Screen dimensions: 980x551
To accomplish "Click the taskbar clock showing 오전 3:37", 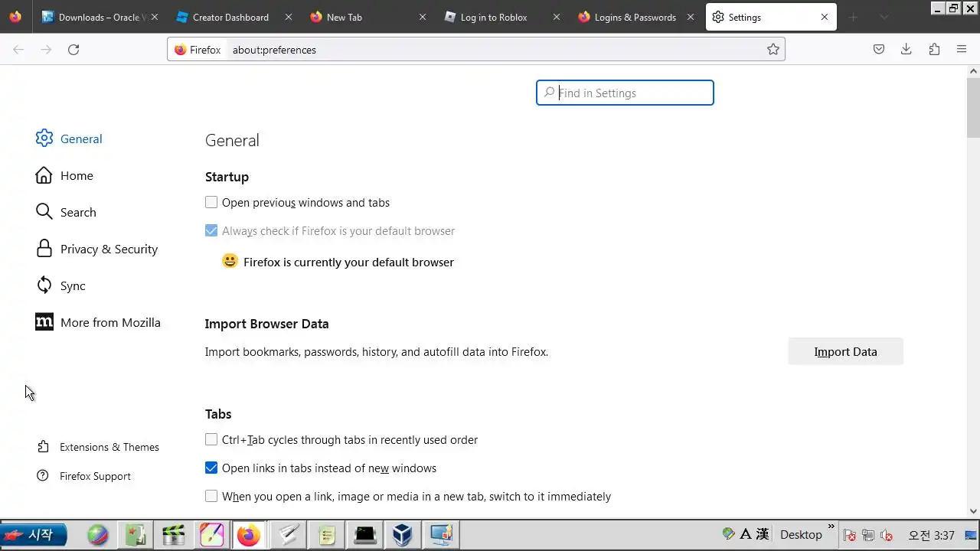I will pos(931,535).
